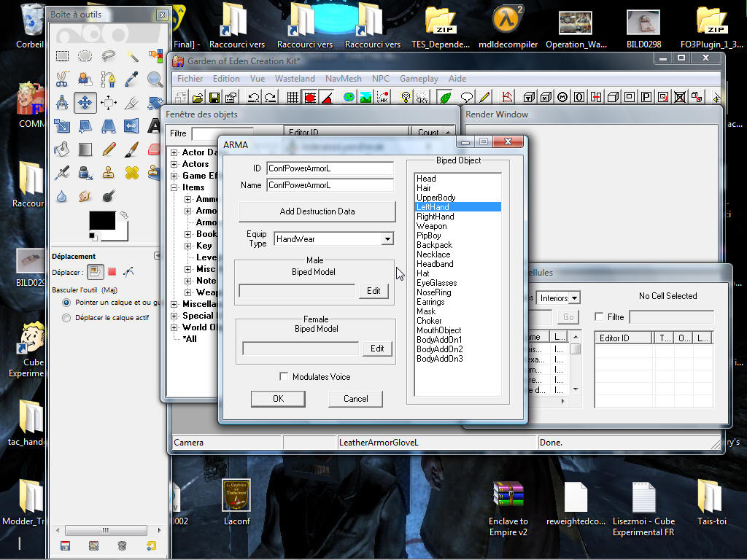Screen dimensions: 747x560
Task: Select the Heal bandage tool
Action: (132, 172)
